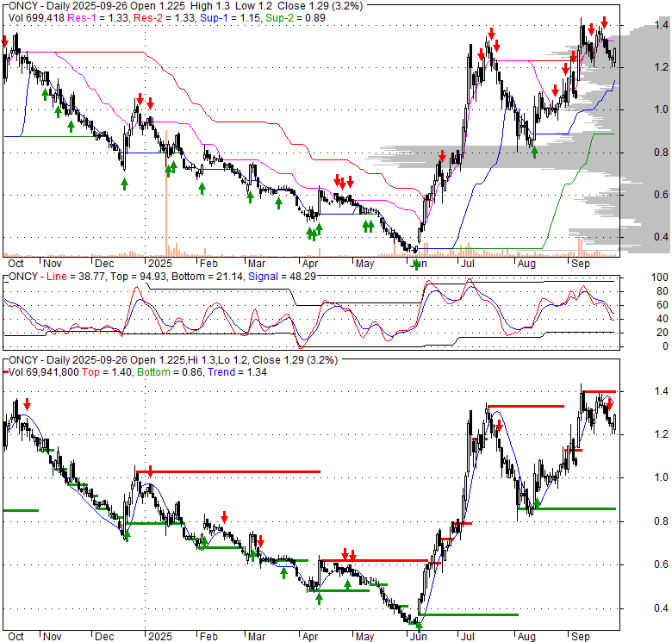Click the September volume spike bar in top chart

pyautogui.click(x=580, y=246)
